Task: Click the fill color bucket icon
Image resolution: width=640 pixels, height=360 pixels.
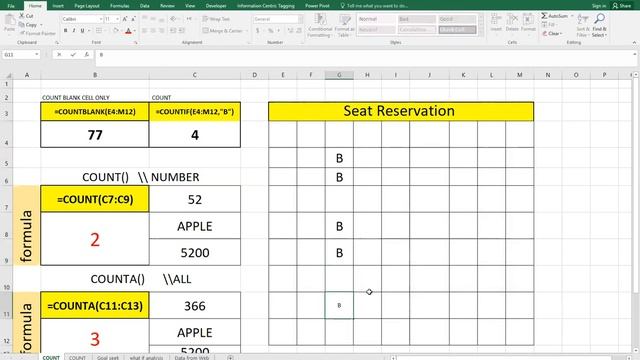Action: pyautogui.click(x=116, y=31)
